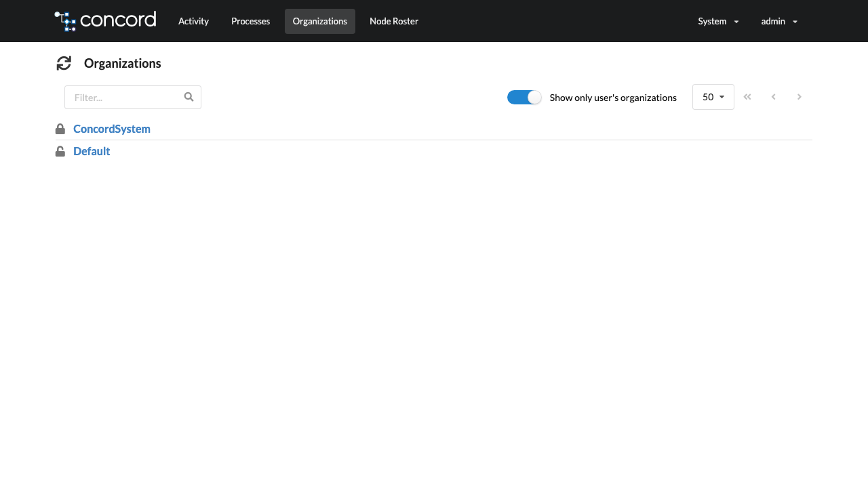Open the page size 50 dropdown
The image size is (868, 488).
click(x=713, y=97)
